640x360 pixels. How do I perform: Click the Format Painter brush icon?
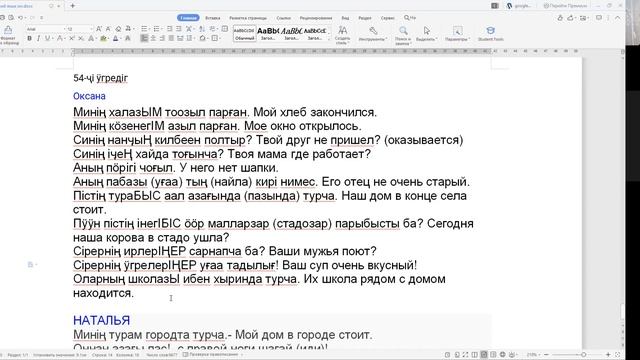click(x=8, y=30)
